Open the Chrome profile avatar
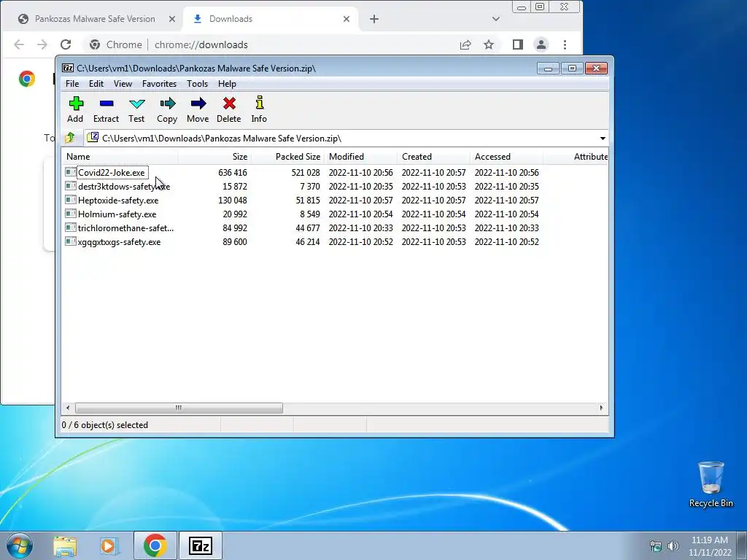The width and height of the screenshot is (747, 560). coord(541,44)
